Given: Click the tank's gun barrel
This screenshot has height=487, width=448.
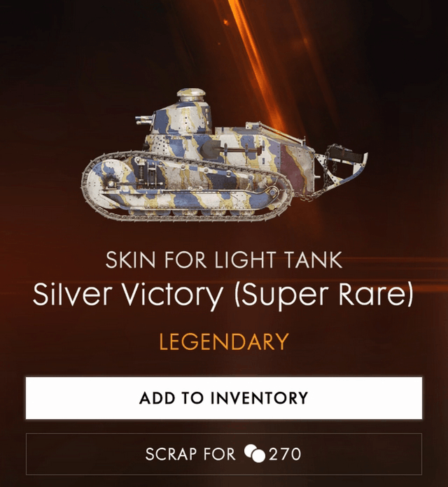Looking at the screenshot, I should pyautogui.click(x=144, y=120).
